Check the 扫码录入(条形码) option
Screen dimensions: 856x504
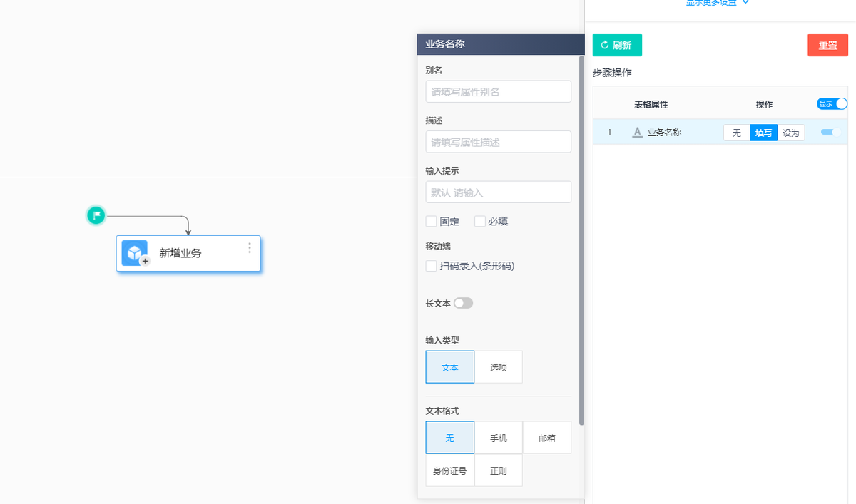pyautogui.click(x=432, y=265)
